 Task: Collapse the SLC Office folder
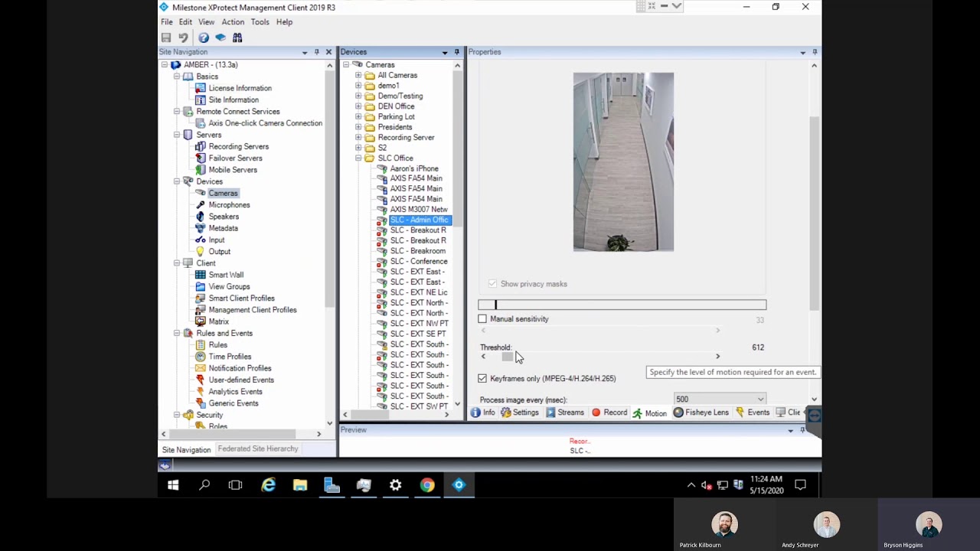point(358,158)
